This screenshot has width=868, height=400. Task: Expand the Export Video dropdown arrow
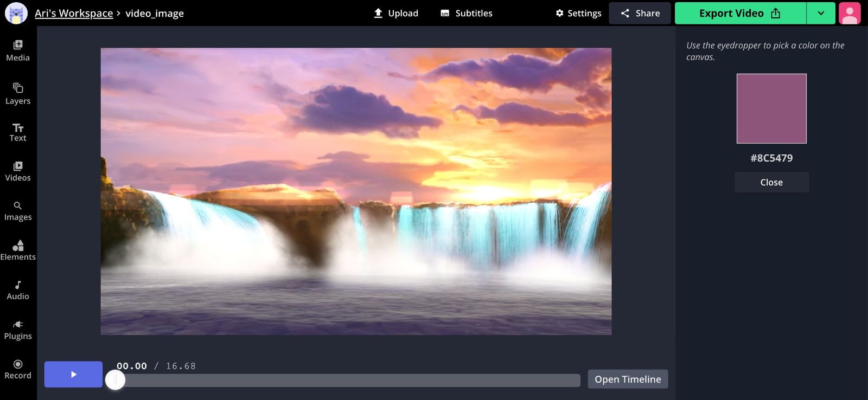[821, 14]
